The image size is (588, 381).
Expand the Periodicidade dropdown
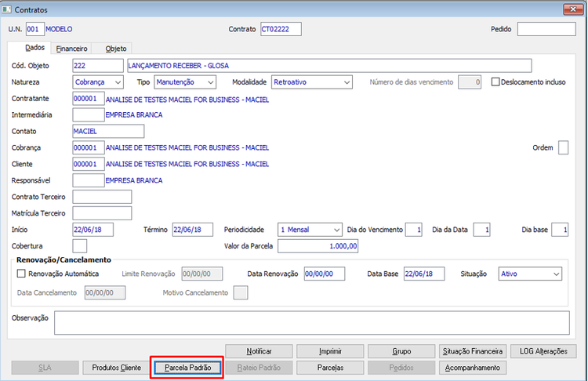310,230
